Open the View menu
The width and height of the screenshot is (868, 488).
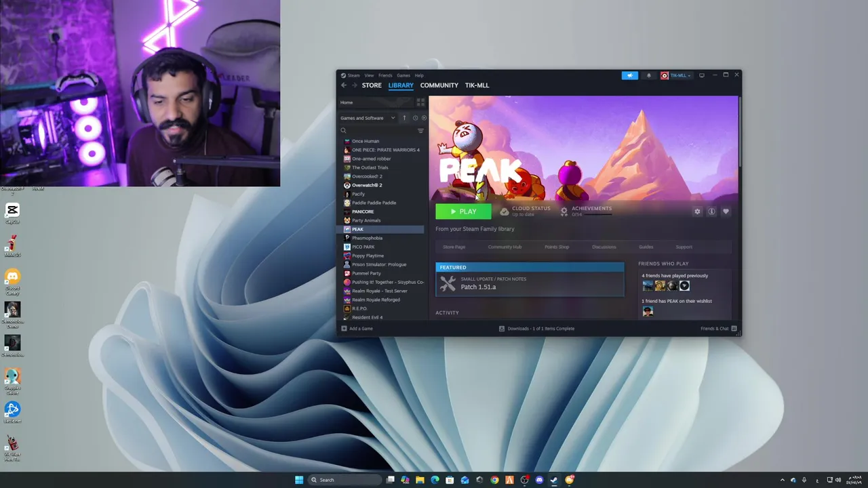(369, 75)
